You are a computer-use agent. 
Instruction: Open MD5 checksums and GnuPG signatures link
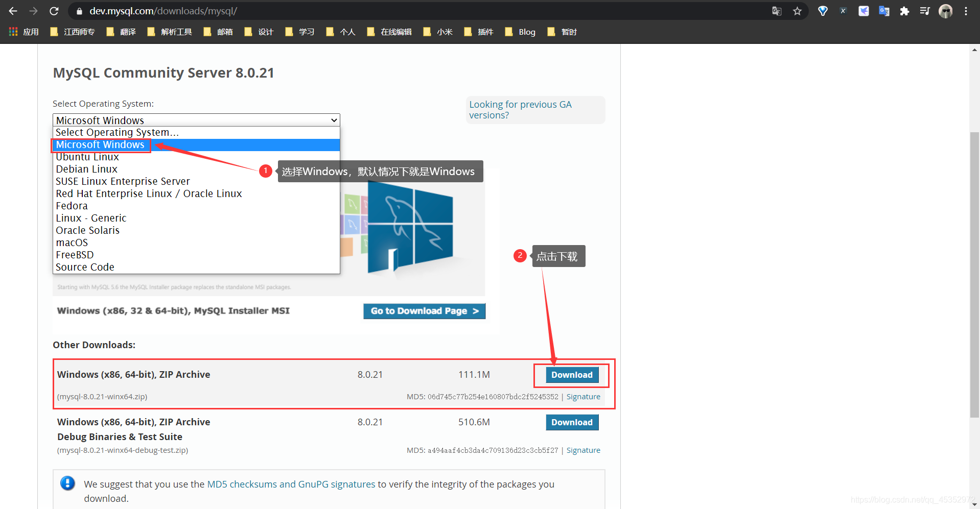(291, 484)
